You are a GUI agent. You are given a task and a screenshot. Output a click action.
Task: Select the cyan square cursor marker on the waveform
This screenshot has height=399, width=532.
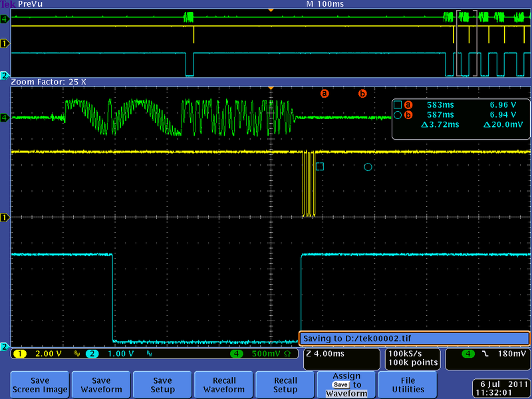coord(320,167)
